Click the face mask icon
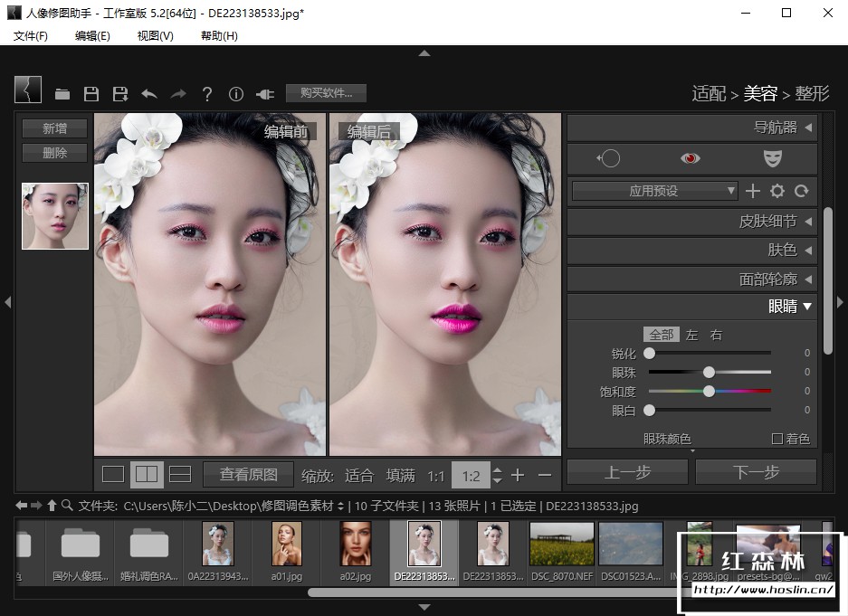The width and height of the screenshot is (848, 616). click(771, 158)
